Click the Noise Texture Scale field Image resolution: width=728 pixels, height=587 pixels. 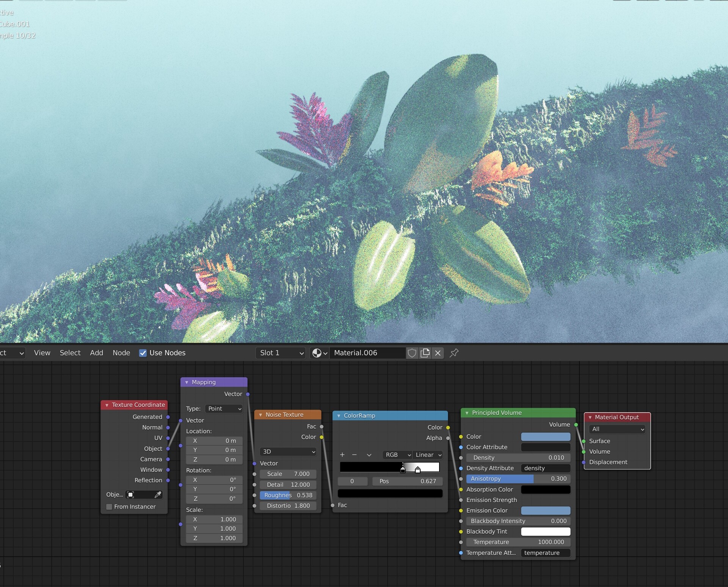(288, 474)
